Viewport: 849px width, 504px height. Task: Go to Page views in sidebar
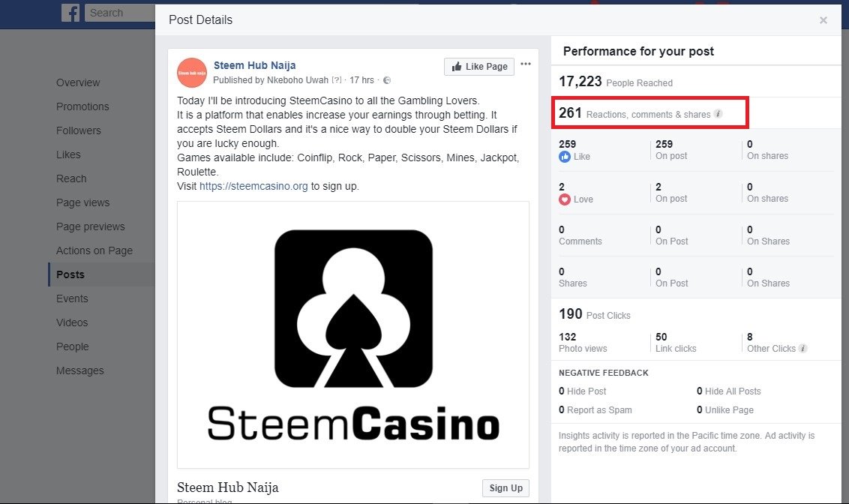point(82,202)
